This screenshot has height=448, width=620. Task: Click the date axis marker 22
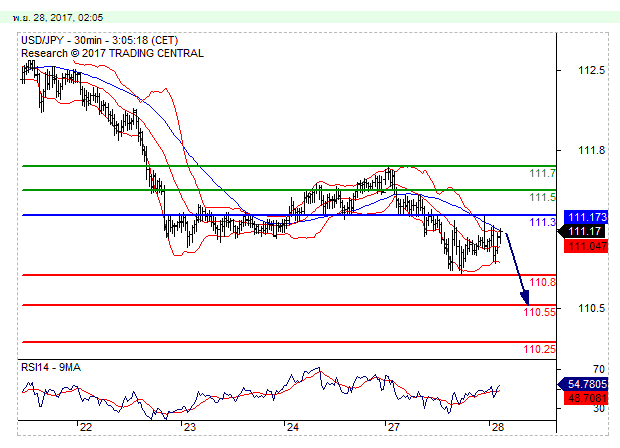click(86, 427)
